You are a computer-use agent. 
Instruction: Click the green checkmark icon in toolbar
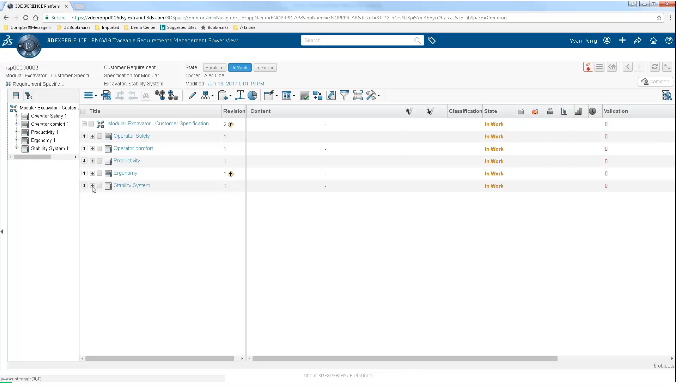304,96
